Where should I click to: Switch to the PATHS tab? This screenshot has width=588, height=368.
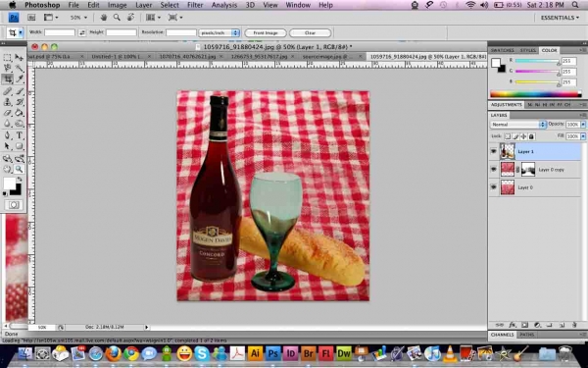527,335
